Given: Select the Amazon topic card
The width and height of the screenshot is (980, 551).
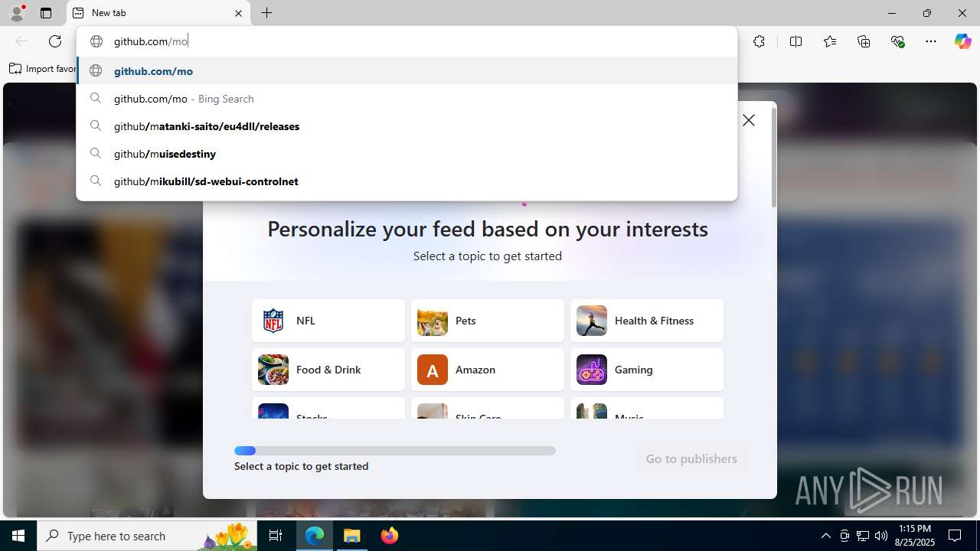Looking at the screenshot, I should tap(488, 370).
